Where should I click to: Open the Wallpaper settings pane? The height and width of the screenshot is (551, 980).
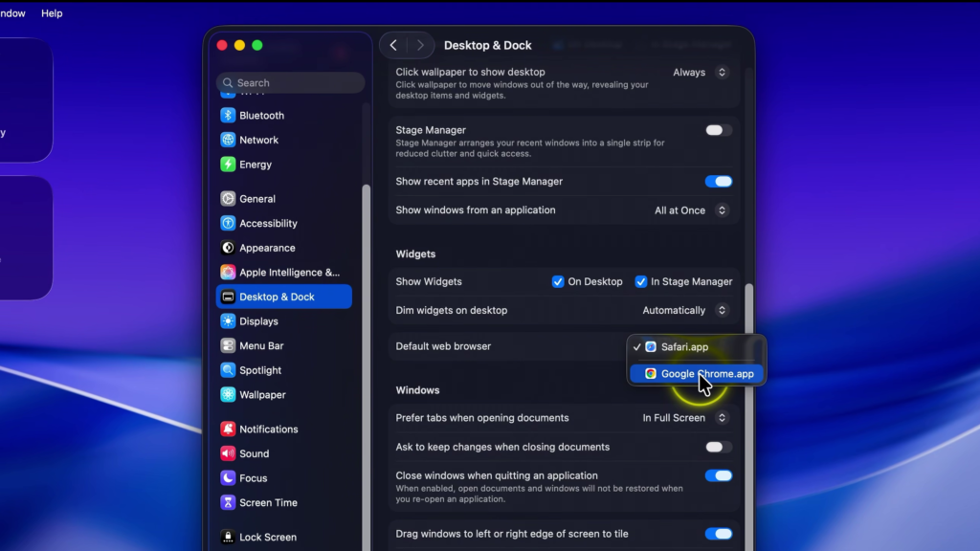[283, 395]
